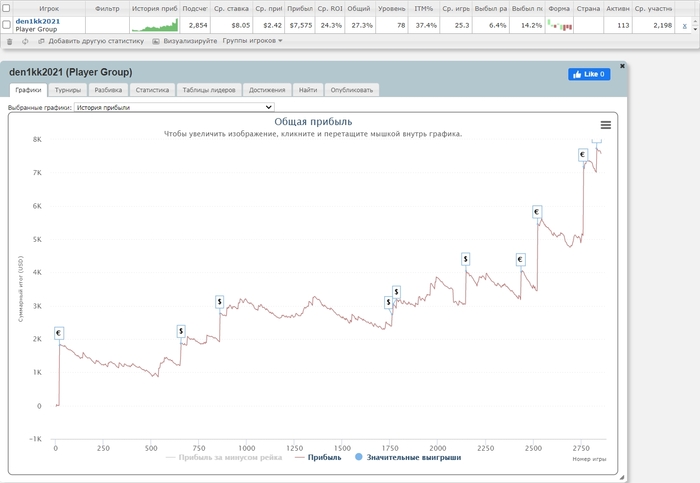Click the icon next to Добавить другую статистику
Screen dimensions: 700x483
(x=41, y=41)
